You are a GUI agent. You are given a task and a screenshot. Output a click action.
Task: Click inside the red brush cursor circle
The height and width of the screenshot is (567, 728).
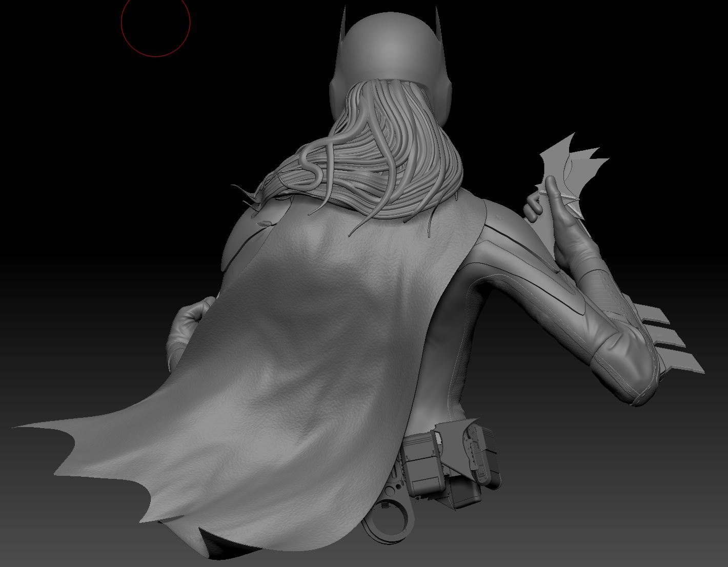pos(155,22)
